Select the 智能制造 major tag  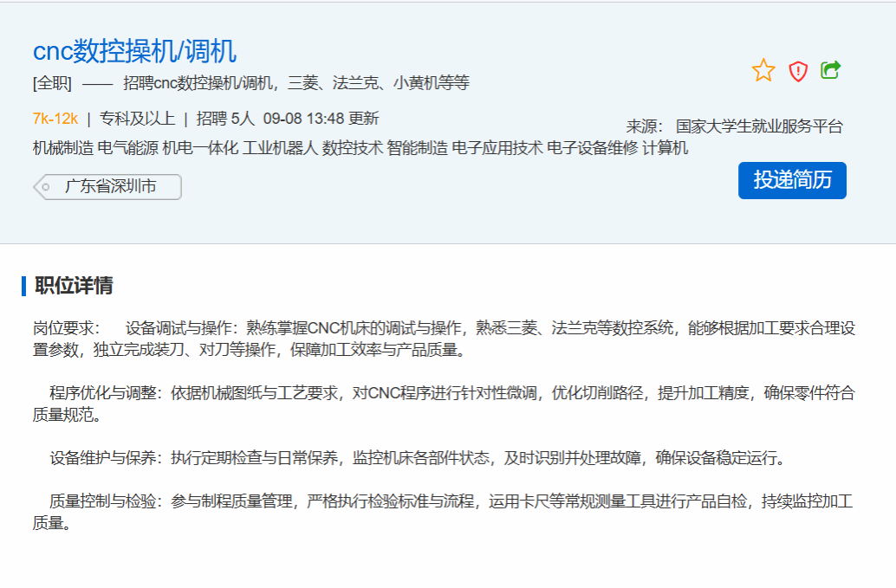(x=417, y=148)
